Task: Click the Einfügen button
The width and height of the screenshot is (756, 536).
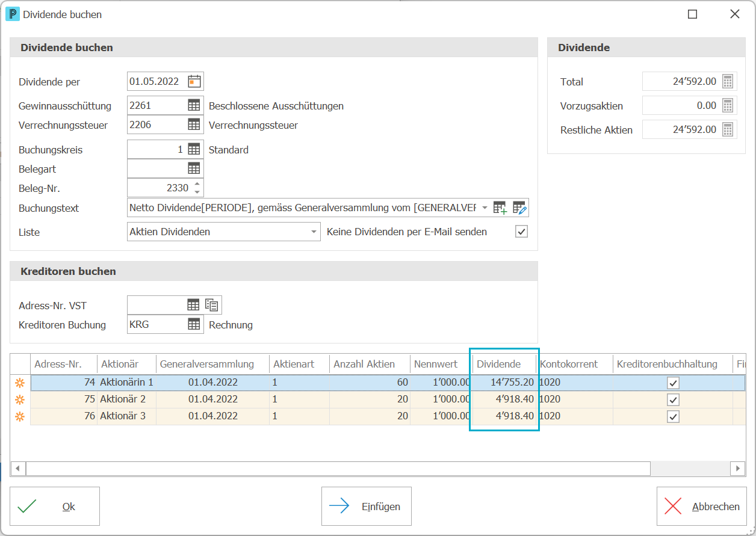Action: point(367,507)
